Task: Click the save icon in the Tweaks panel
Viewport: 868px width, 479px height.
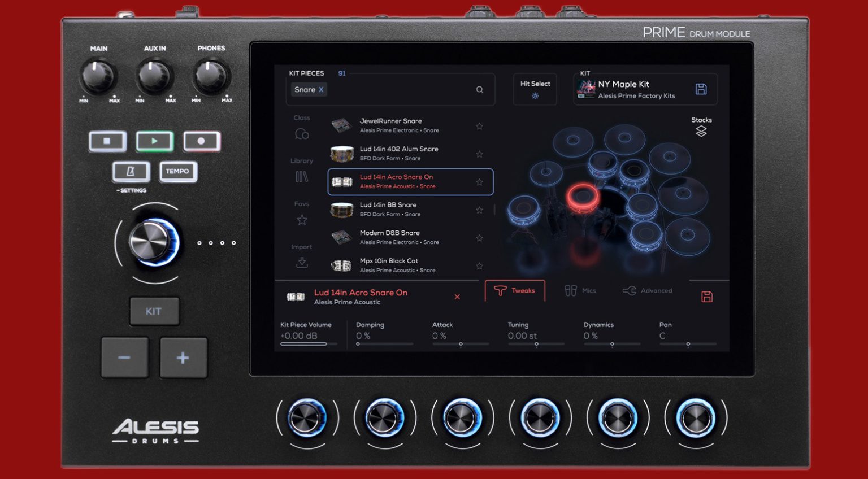Action: coord(708,296)
